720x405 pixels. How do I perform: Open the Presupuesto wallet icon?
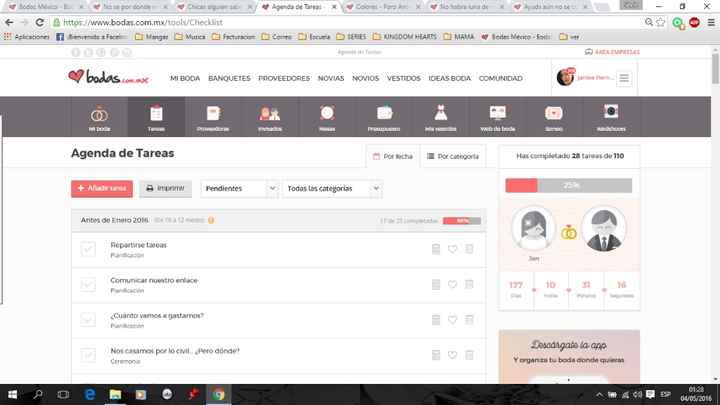(x=384, y=113)
